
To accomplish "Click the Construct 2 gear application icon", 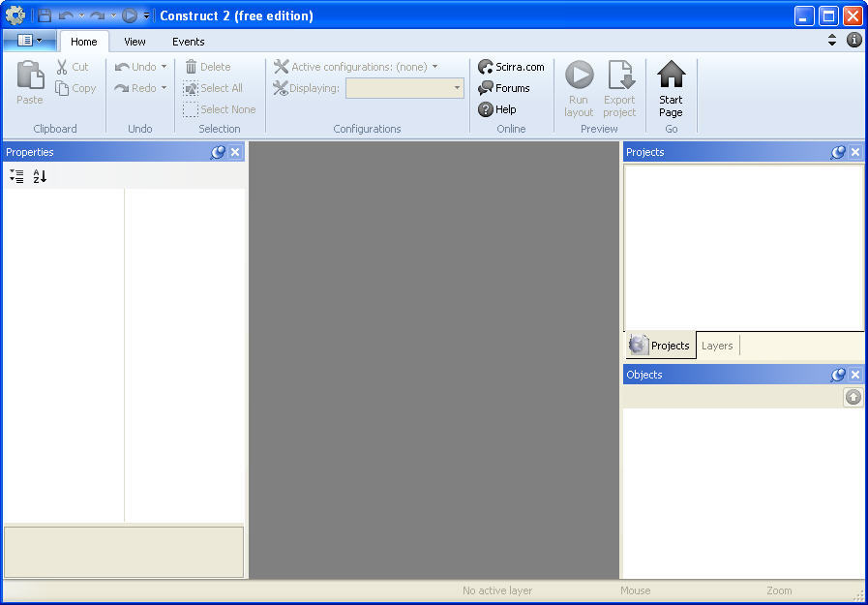I will [15, 15].
